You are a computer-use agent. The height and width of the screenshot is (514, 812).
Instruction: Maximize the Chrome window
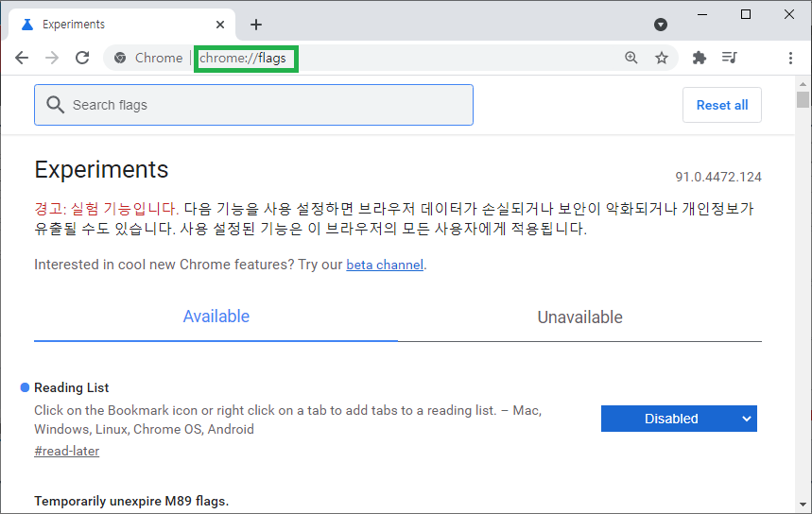(x=746, y=14)
